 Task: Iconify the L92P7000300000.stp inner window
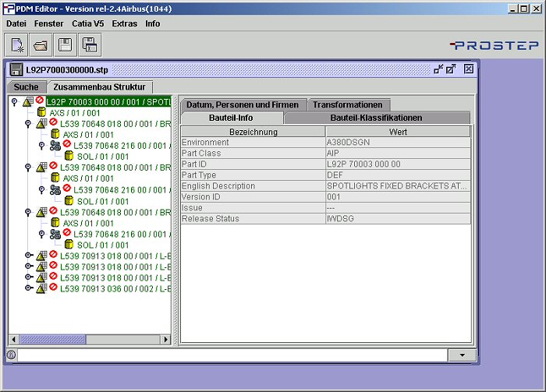coord(438,69)
